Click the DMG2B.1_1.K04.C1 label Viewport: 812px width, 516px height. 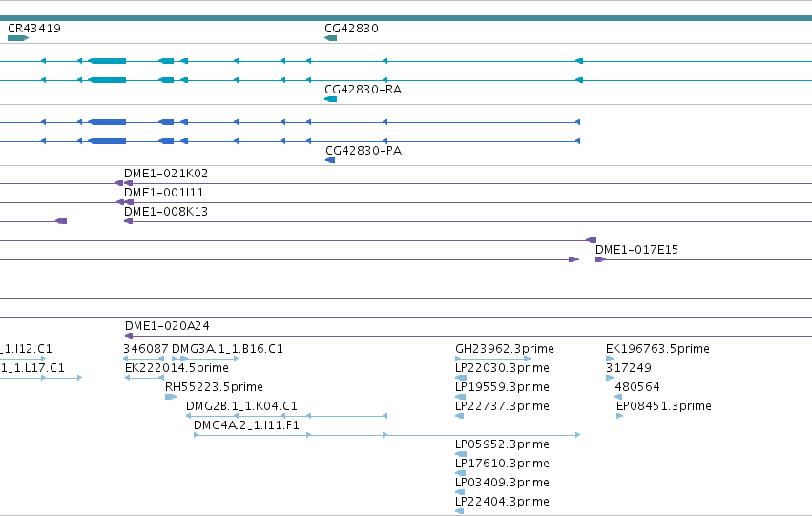coord(241,406)
